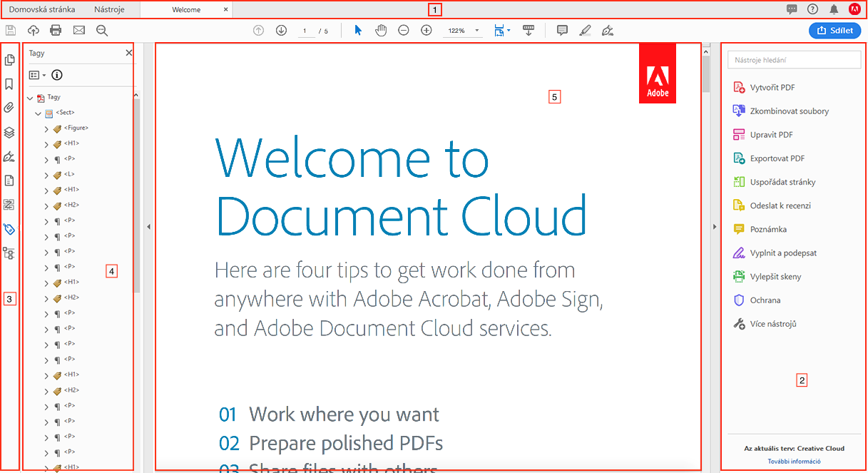Go to next page arrow
The image size is (868, 473).
tap(281, 31)
